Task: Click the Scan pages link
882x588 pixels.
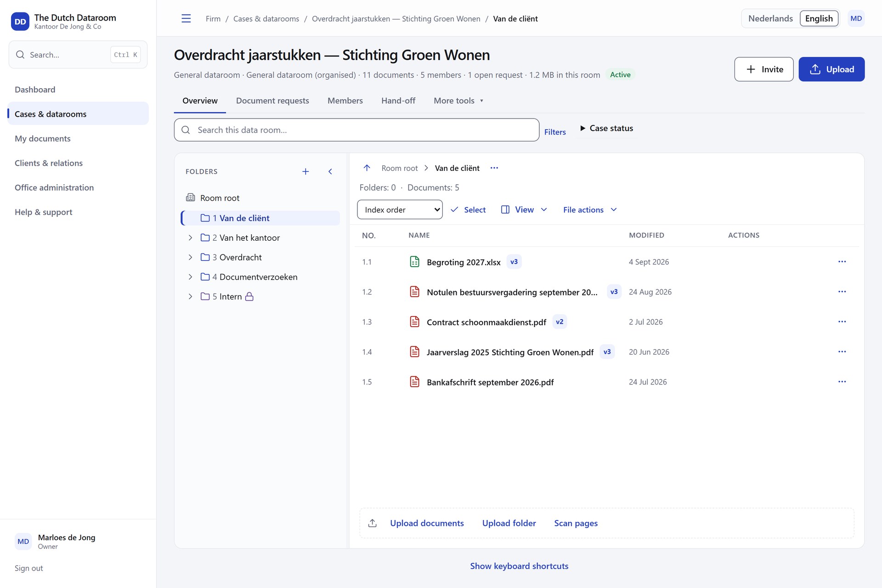Action: [576, 523]
